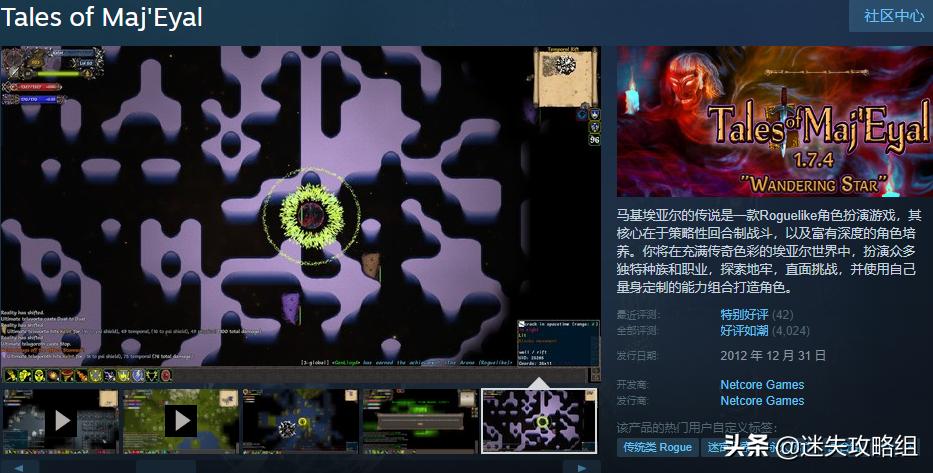Open publisher link Netcore Games beside 发行商
This screenshot has height=473, width=933.
762,400
